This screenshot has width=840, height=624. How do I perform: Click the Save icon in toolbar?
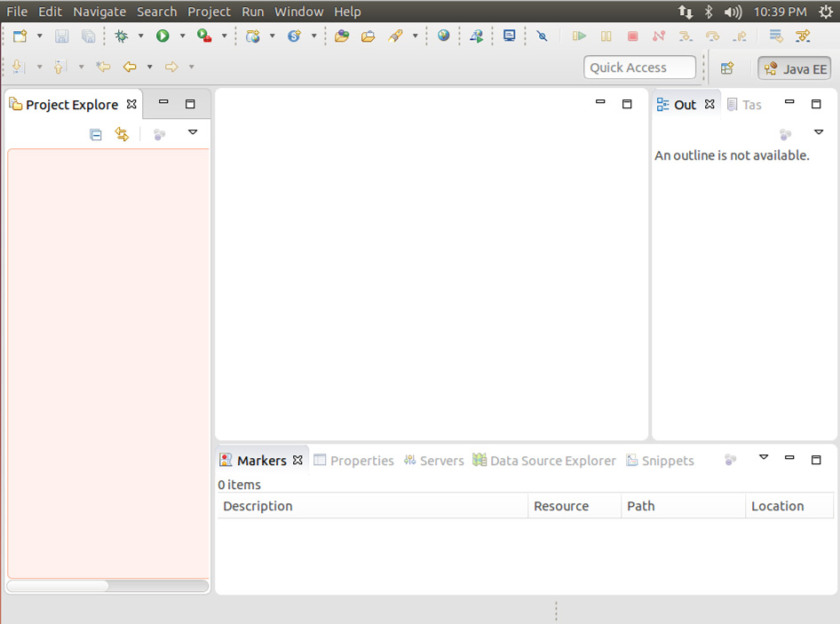point(61,36)
